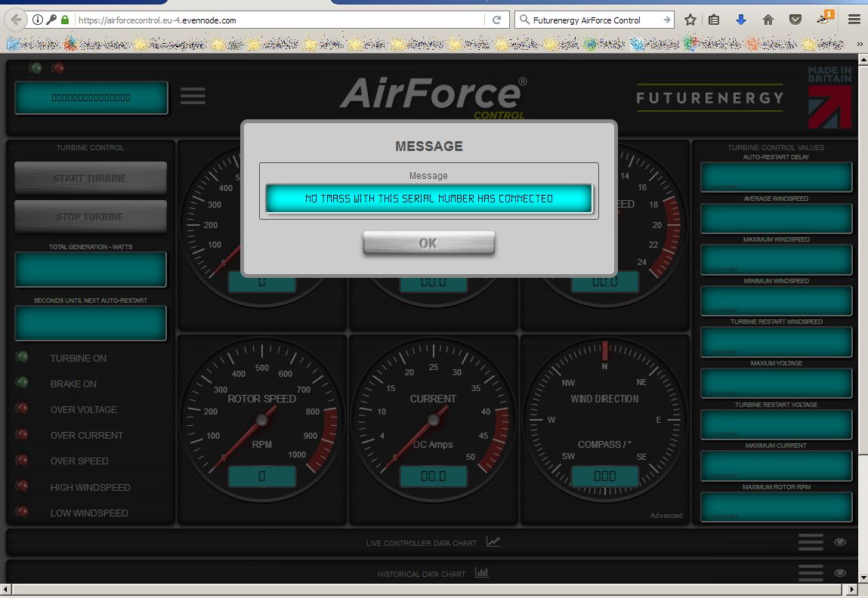Click the serial number error message text
Image resolution: width=868 pixels, height=598 pixels.
click(x=429, y=199)
